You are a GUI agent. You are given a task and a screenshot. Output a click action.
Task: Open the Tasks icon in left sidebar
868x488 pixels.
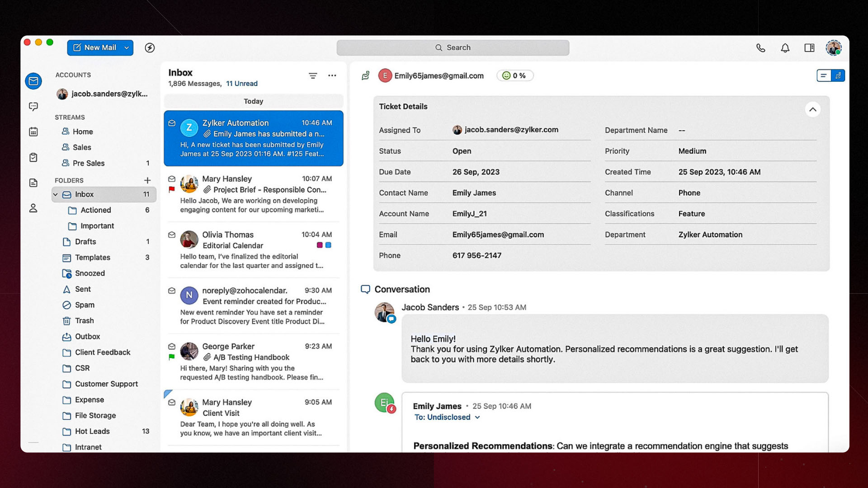(x=33, y=157)
